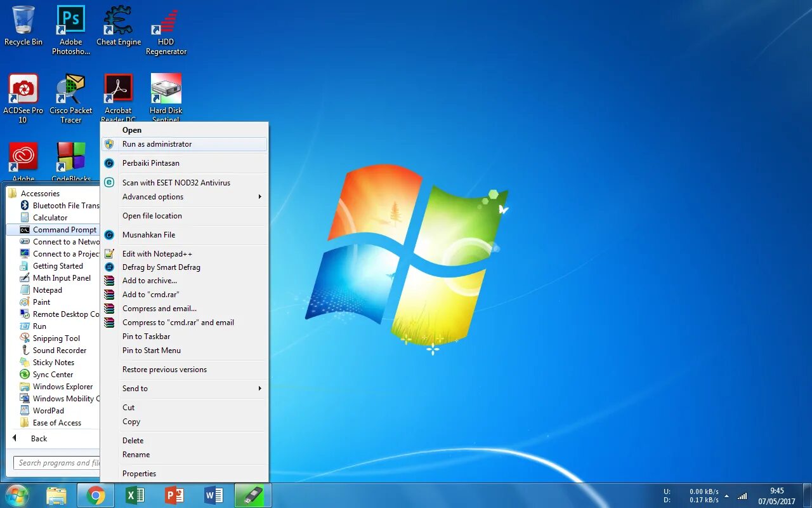Choose Add to "cmd.rar"
Viewport: 812px width, 508px height.
click(185, 295)
